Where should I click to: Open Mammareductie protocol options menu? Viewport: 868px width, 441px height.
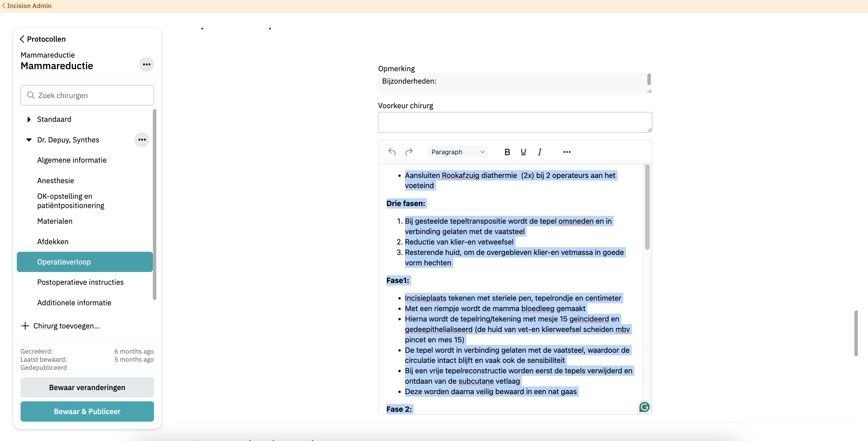click(147, 64)
